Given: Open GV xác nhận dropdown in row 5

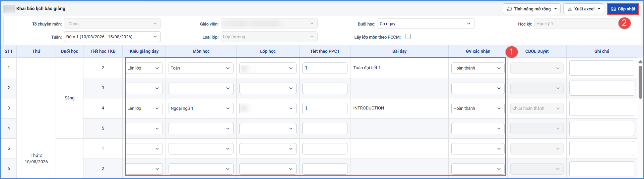Looking at the screenshot, I should 478,149.
